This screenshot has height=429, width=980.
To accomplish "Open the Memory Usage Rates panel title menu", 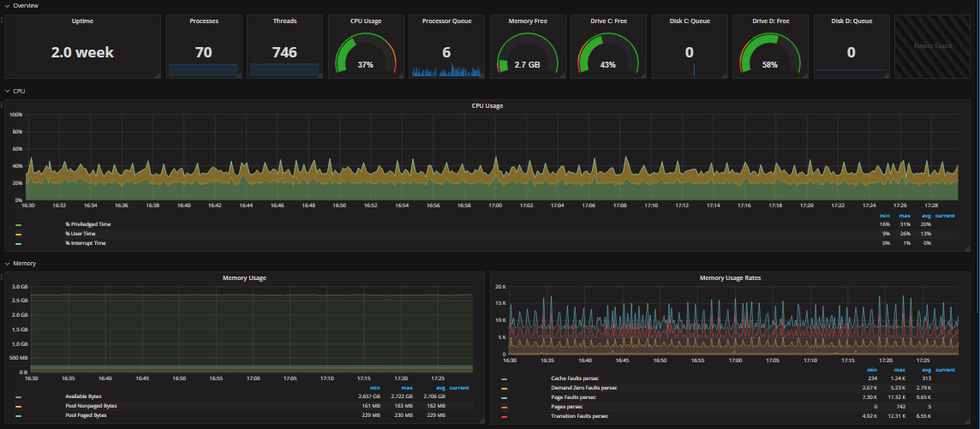I will [730, 278].
